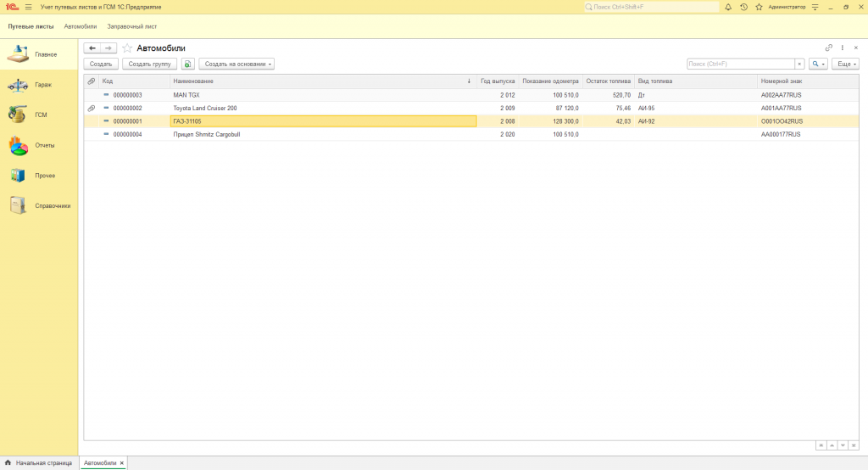The height and width of the screenshot is (470, 868).
Task: Open the Прочее section
Action: (39, 176)
